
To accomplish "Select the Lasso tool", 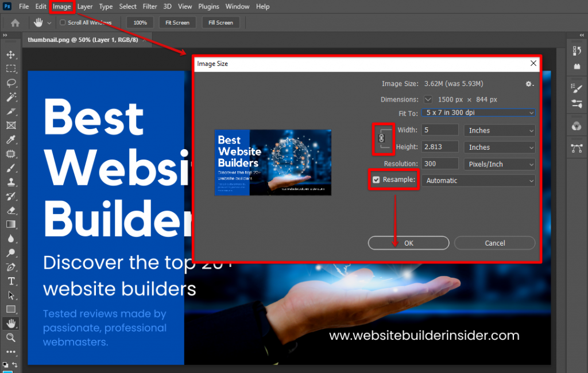I will point(10,83).
